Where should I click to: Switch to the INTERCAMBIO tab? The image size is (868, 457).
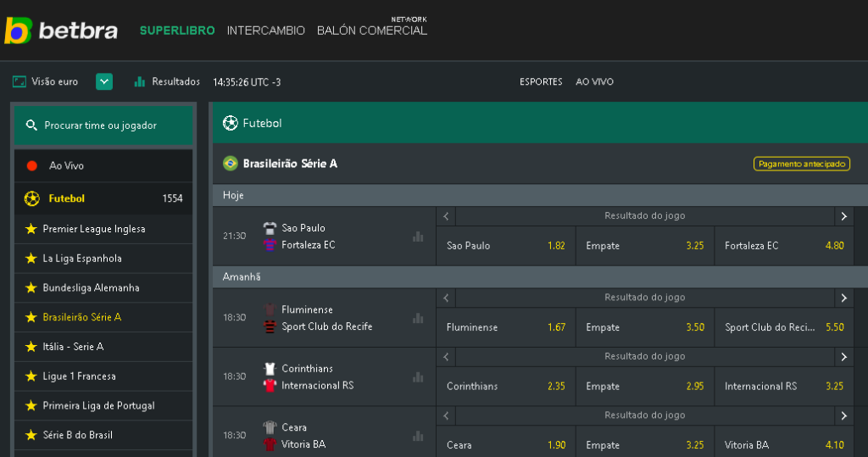[x=265, y=31]
